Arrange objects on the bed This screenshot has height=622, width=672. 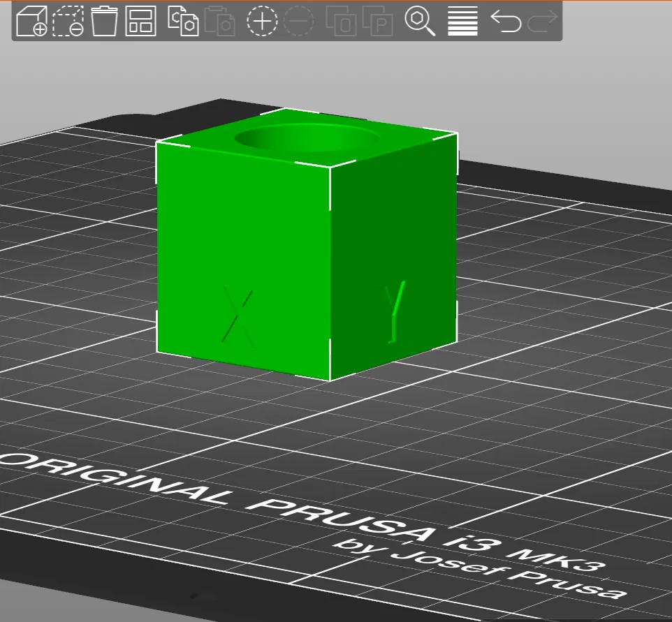(140, 21)
